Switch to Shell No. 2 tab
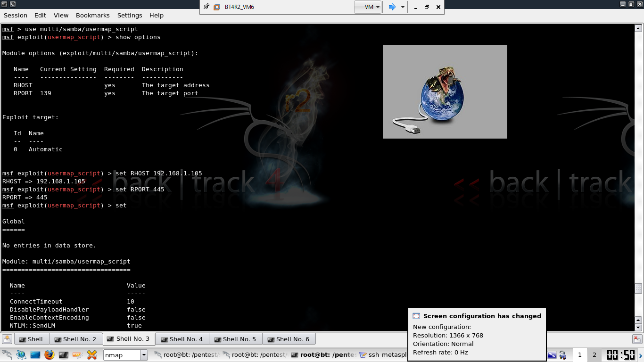 pyautogui.click(x=75, y=339)
